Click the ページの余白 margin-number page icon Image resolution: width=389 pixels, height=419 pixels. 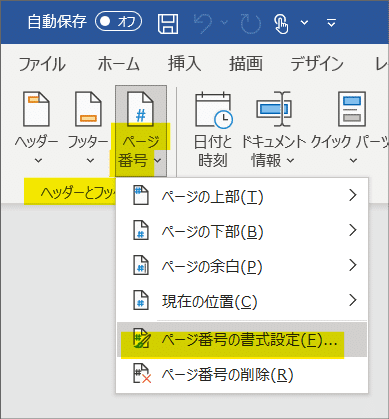click(141, 265)
